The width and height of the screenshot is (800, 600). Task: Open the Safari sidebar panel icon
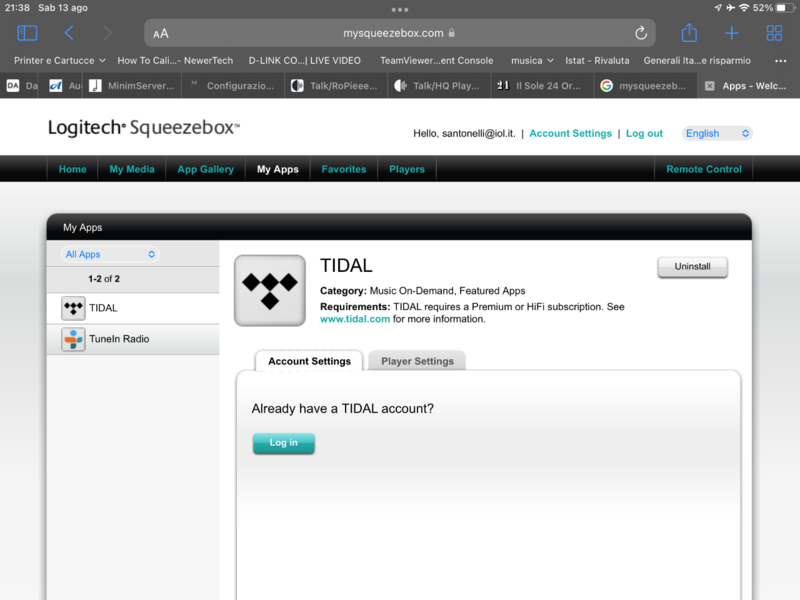[27, 33]
